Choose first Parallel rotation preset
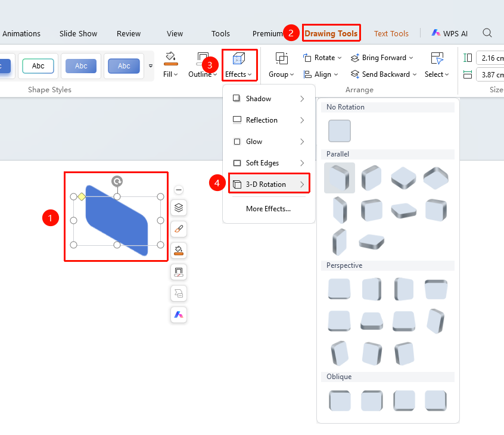504x435 pixels. [340, 178]
